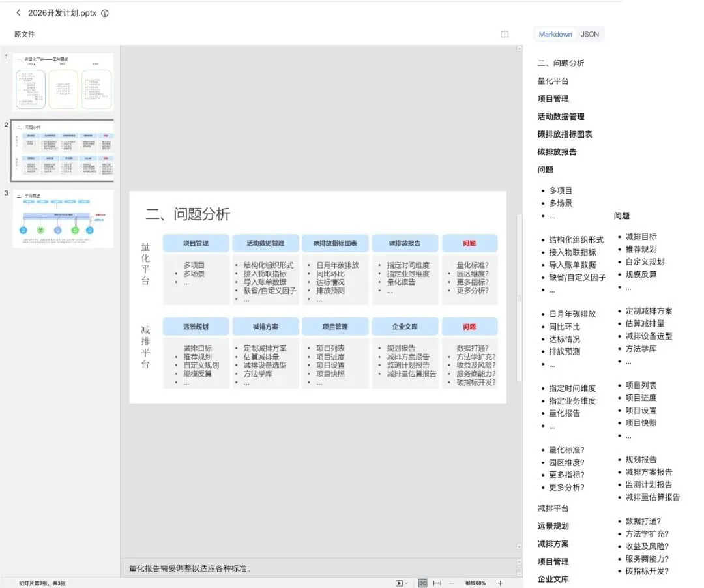This screenshot has height=588, width=704.
Task: Click the slide pane scroll-up arrow
Action: (520, 48)
